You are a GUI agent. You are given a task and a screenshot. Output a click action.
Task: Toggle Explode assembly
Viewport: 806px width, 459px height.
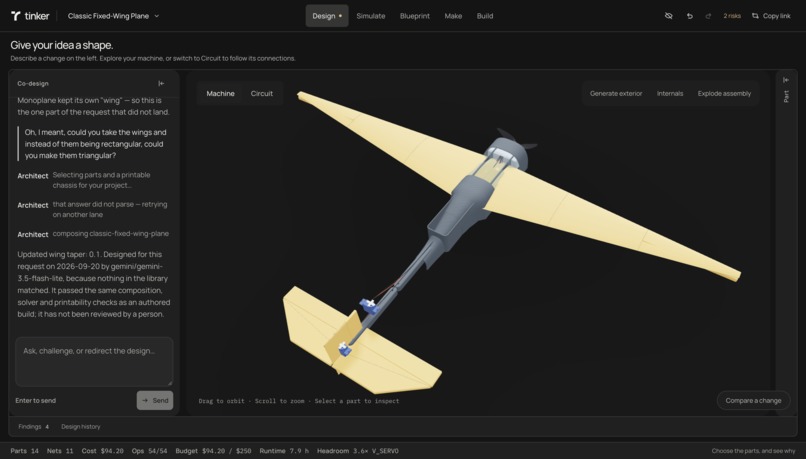(724, 94)
